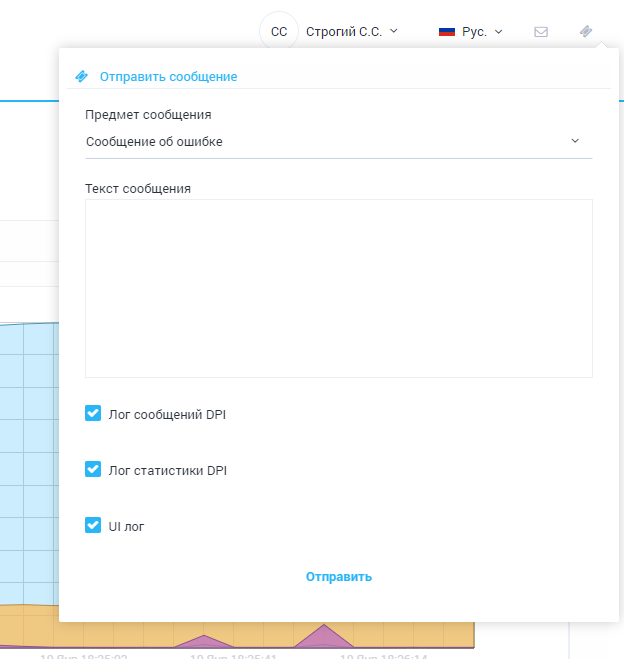Disable the UI лог checkbox
The width and height of the screenshot is (624, 659).
pos(93,525)
